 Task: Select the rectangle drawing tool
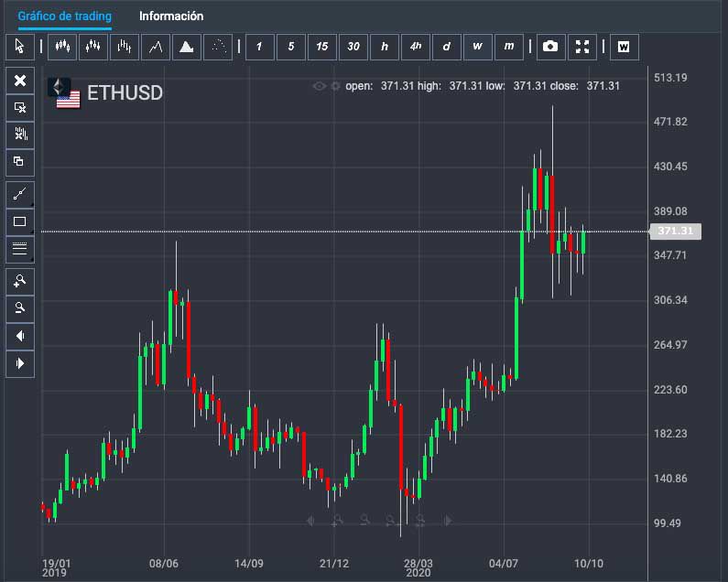(20, 221)
